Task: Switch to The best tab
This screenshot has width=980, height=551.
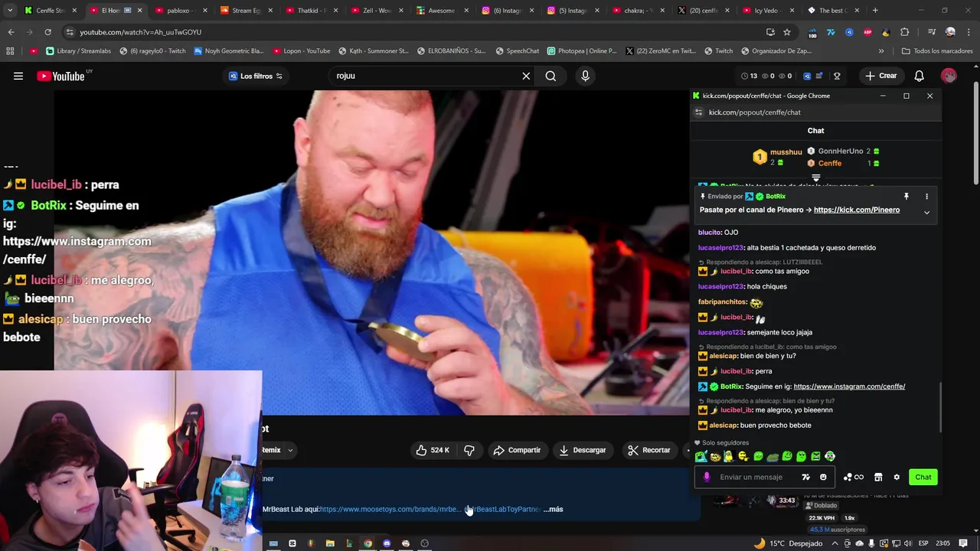Action: click(x=833, y=11)
